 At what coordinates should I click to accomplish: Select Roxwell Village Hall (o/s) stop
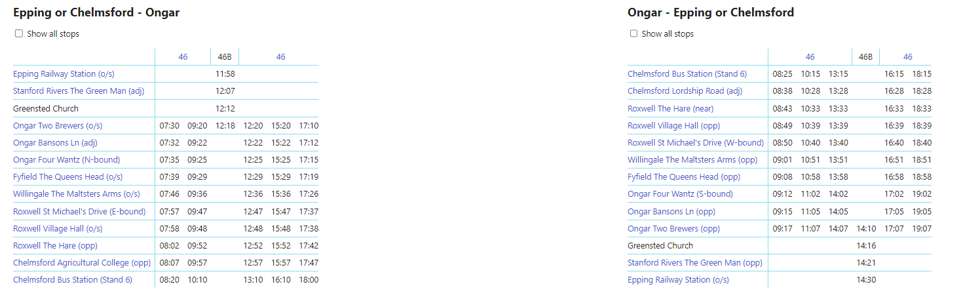pyautogui.click(x=58, y=228)
